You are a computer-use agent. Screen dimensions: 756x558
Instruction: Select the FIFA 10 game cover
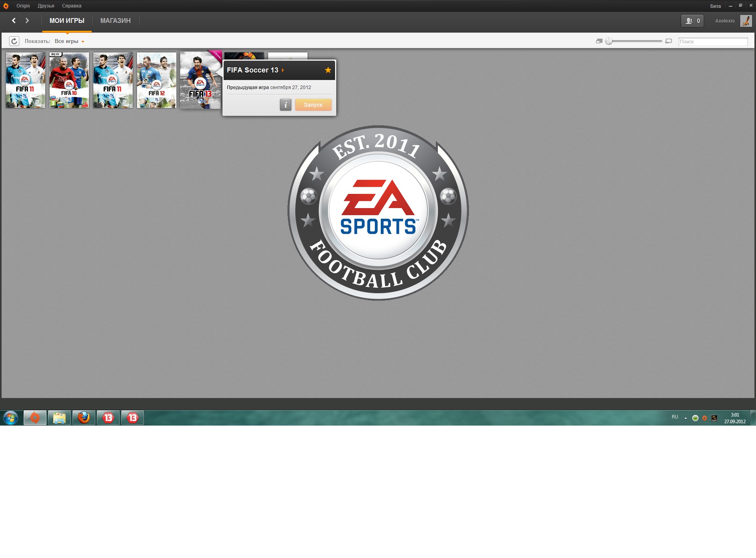[x=69, y=80]
